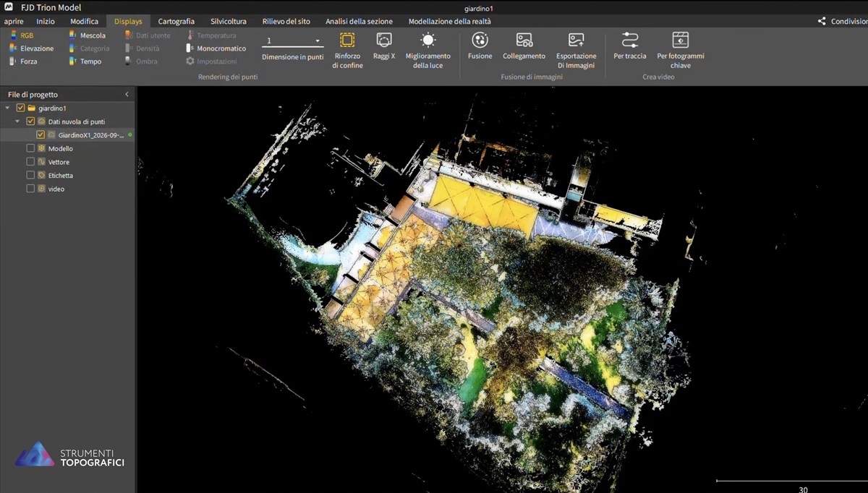Apply the Tempo color rendering

point(85,61)
